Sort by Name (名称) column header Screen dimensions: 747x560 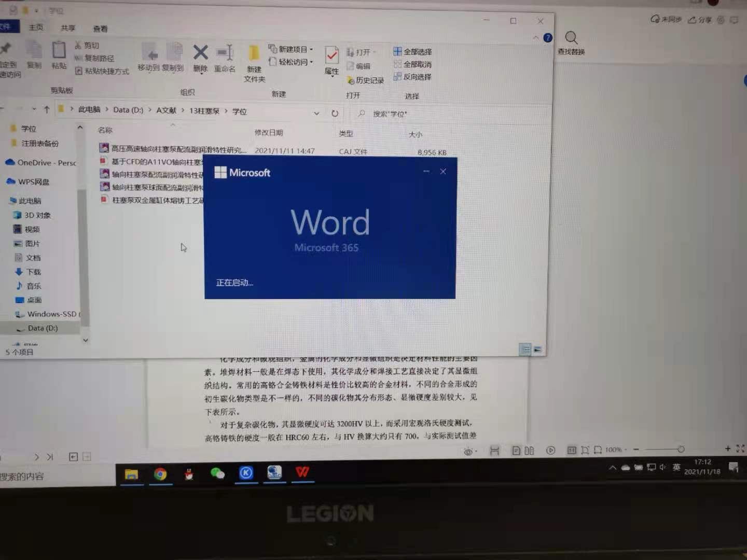point(105,130)
